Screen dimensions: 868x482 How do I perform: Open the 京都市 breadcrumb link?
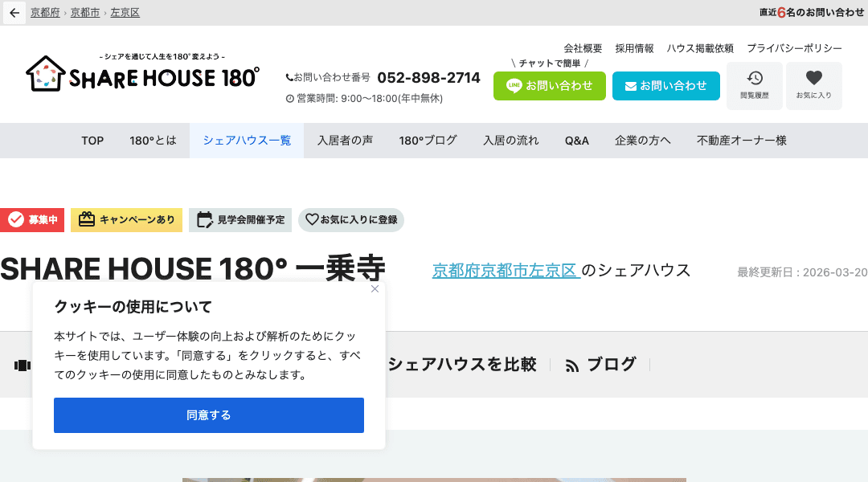point(84,13)
